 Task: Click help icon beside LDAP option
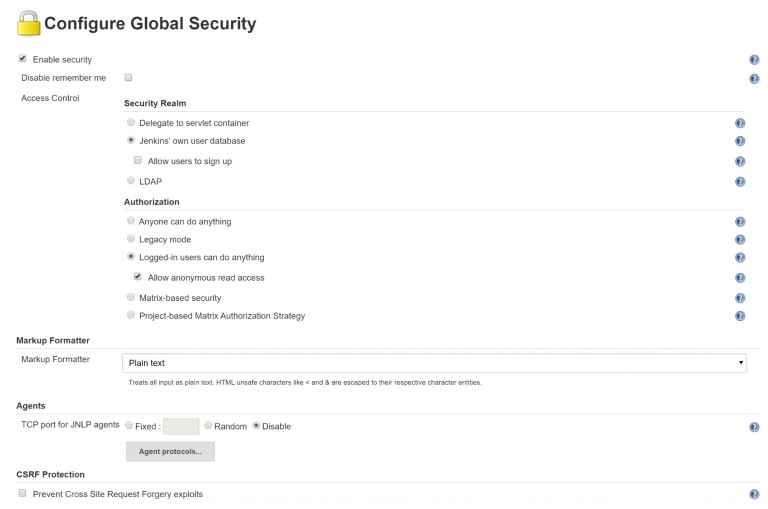740,182
